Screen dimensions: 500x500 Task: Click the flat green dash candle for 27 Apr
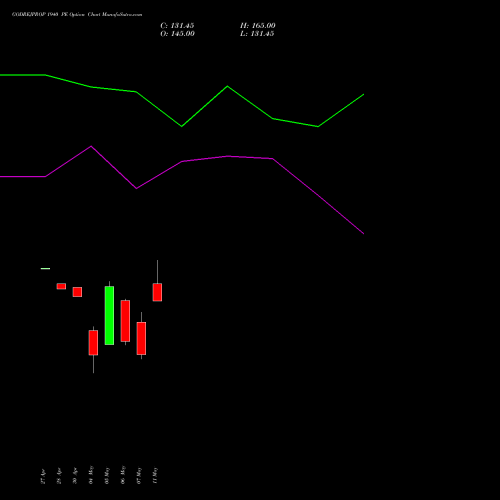click(45, 269)
